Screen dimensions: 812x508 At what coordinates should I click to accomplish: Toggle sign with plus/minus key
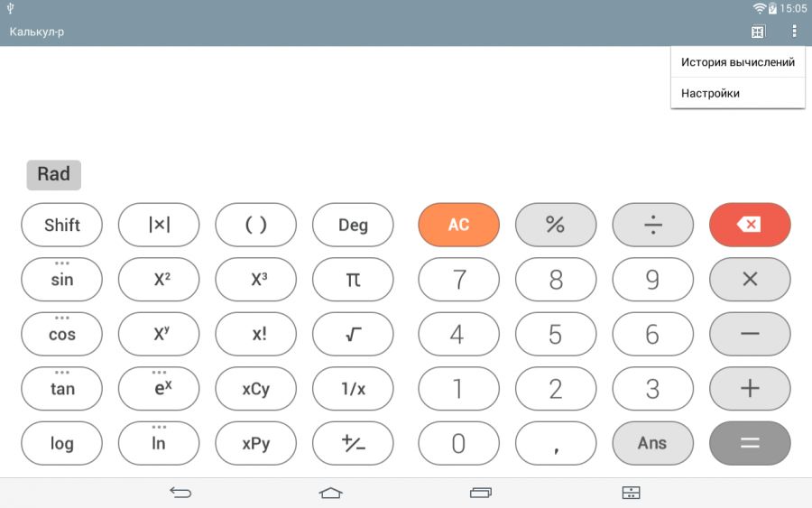[x=353, y=443]
